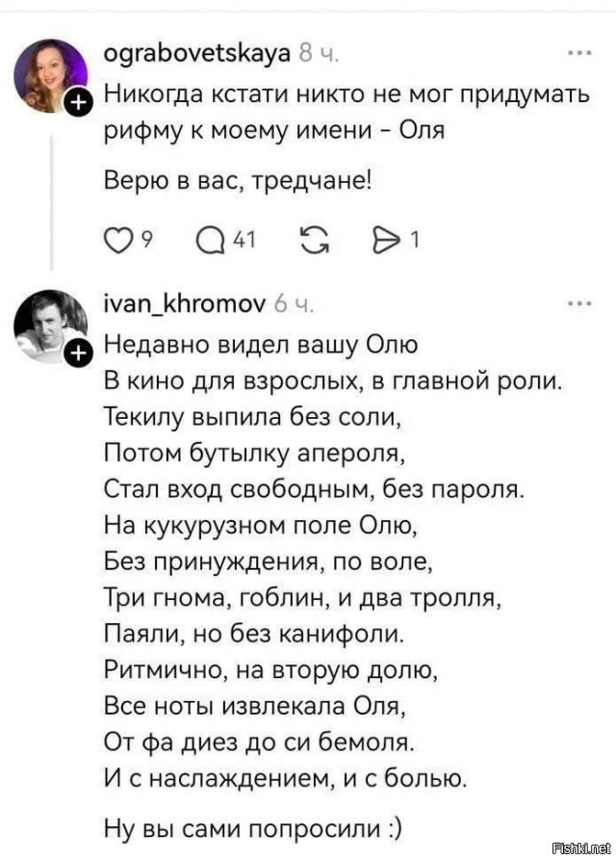Viewport: 616px width, 860px height.
Task: Click the line "Ну вы сами попросили :)"
Action: click(x=253, y=826)
